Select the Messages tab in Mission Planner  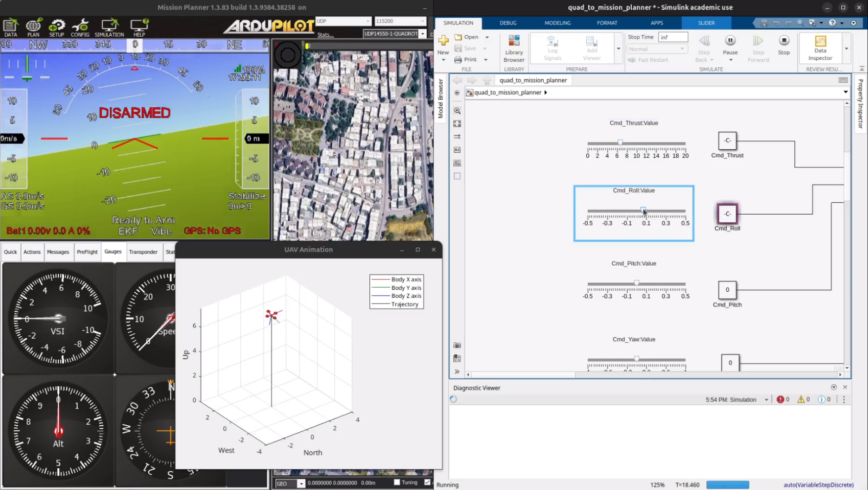click(58, 252)
